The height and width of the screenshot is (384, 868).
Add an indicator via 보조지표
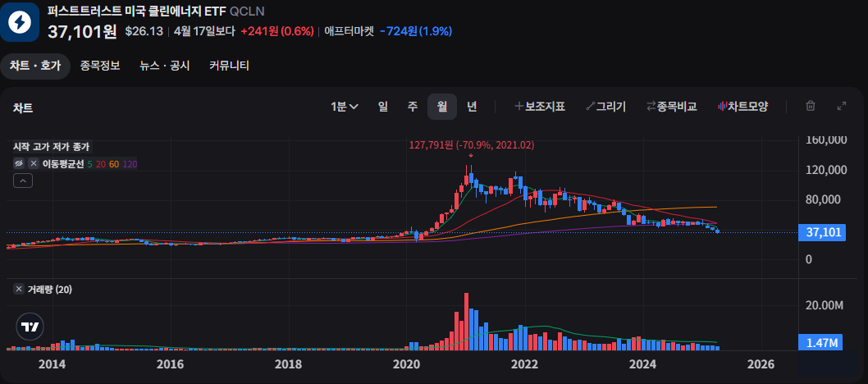coord(540,107)
